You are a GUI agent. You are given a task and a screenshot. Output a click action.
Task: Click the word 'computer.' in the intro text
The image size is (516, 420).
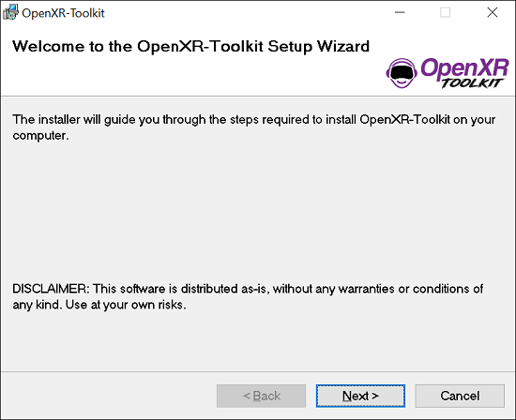tap(40, 136)
